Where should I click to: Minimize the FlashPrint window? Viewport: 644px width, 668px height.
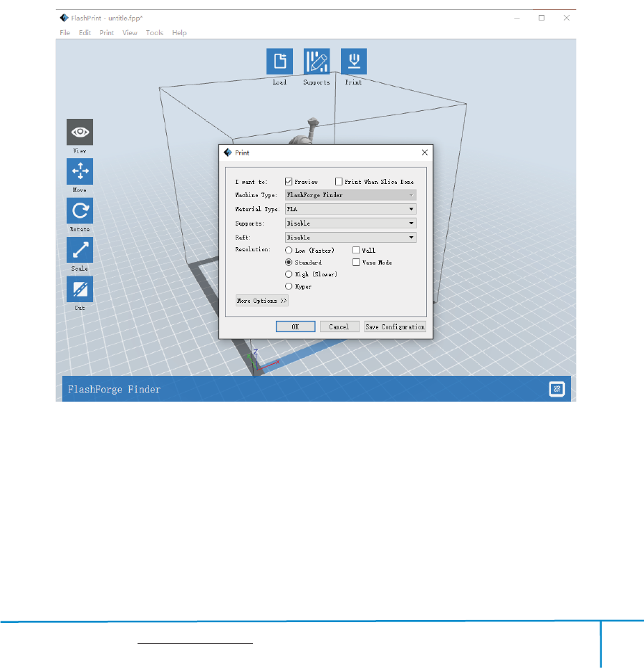pos(517,18)
